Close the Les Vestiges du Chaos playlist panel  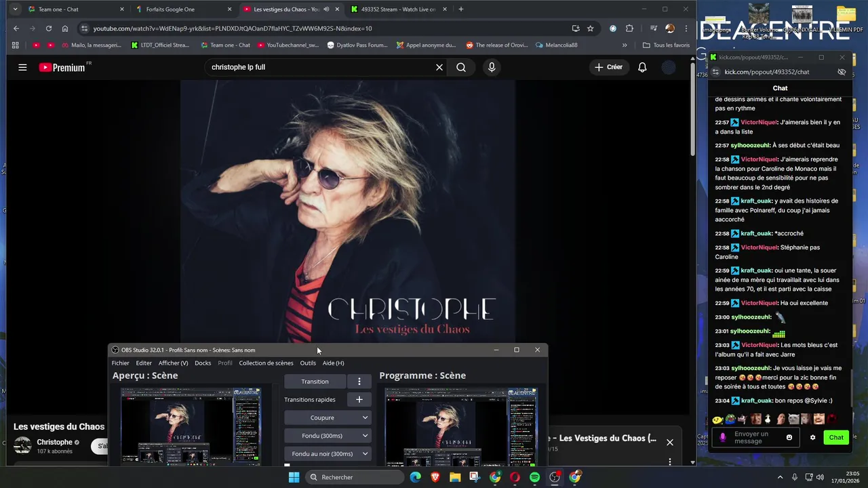pos(670,442)
